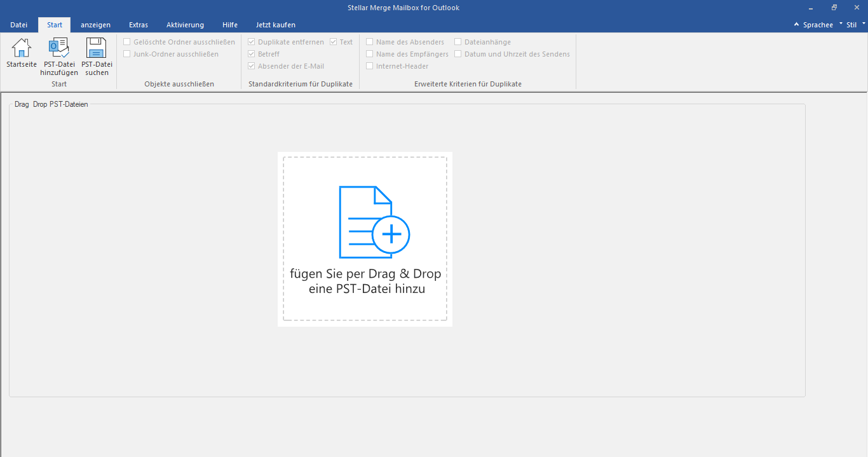868x457 pixels.
Task: Switch to the Extras tab
Action: tap(139, 25)
